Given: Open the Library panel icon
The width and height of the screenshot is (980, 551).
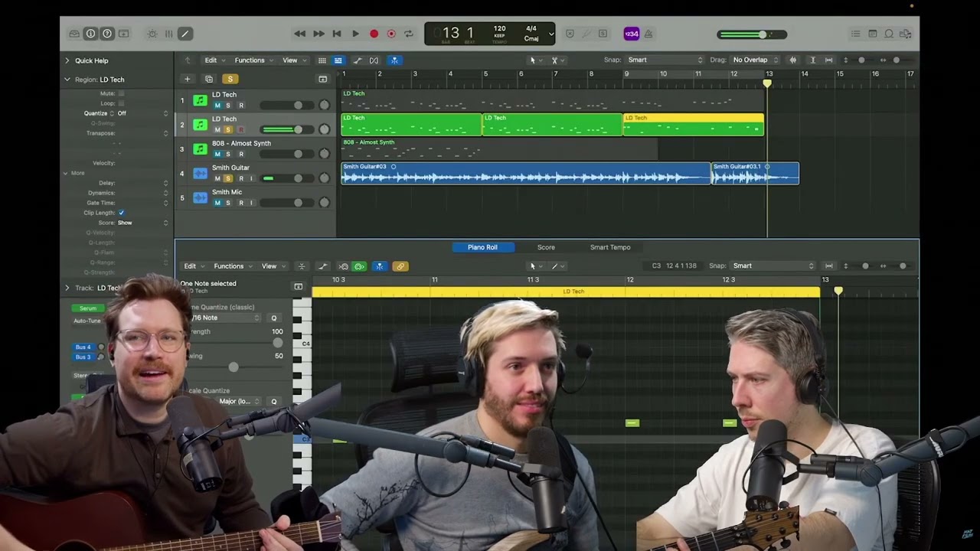Looking at the screenshot, I should (x=74, y=34).
